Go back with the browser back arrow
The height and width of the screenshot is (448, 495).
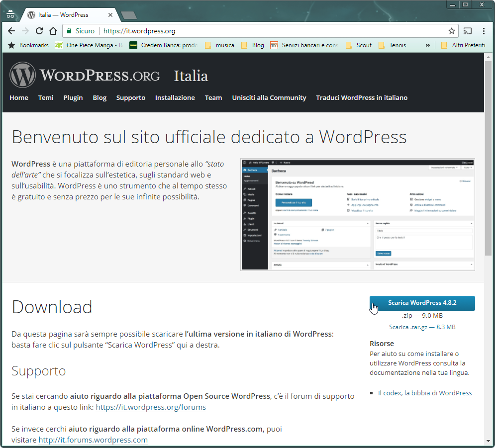(11, 31)
